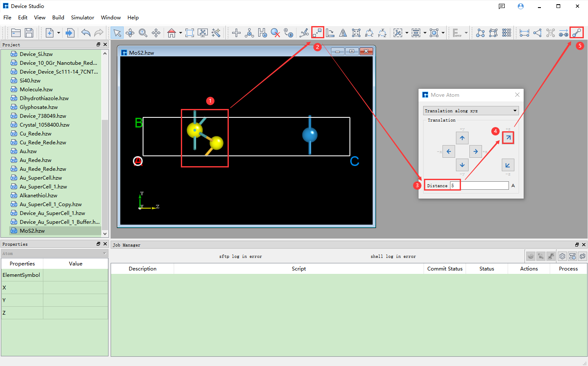
Task: Open the Build menu
Action: point(58,17)
